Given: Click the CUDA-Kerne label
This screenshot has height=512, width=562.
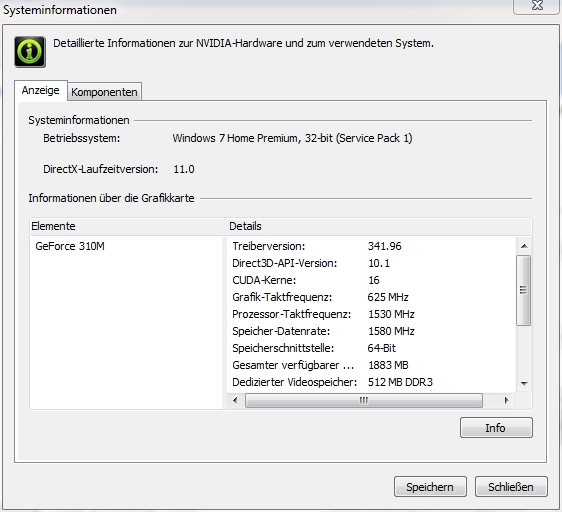Looking at the screenshot, I should pyautogui.click(x=264, y=280).
